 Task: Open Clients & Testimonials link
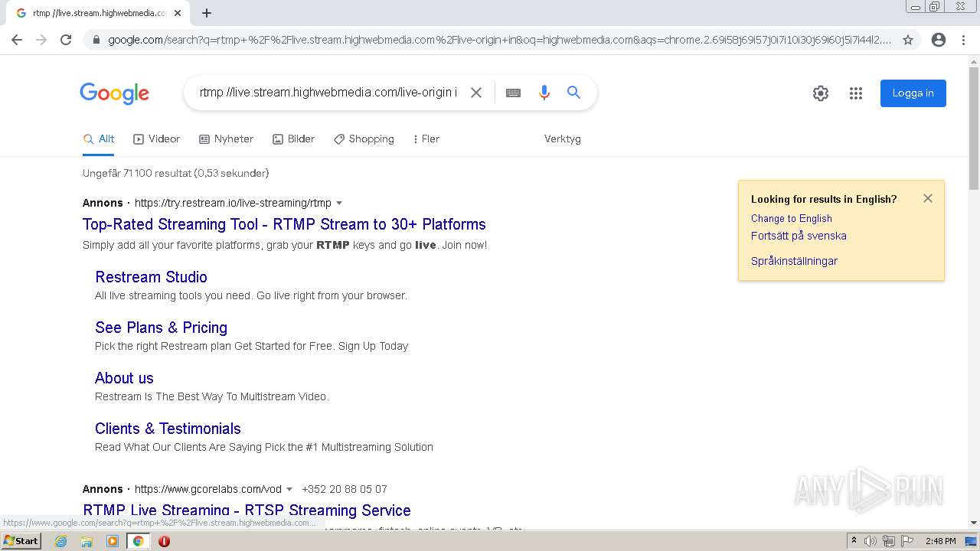(168, 429)
